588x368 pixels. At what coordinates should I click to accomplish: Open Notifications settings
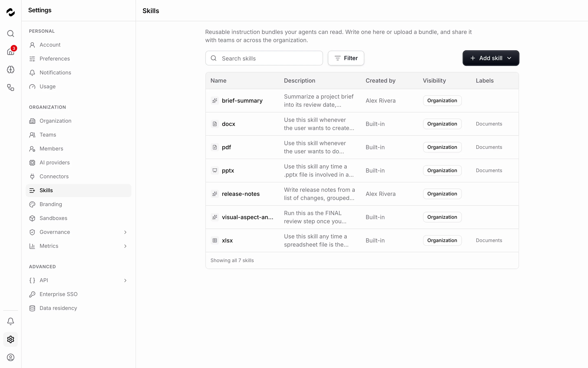78,73
